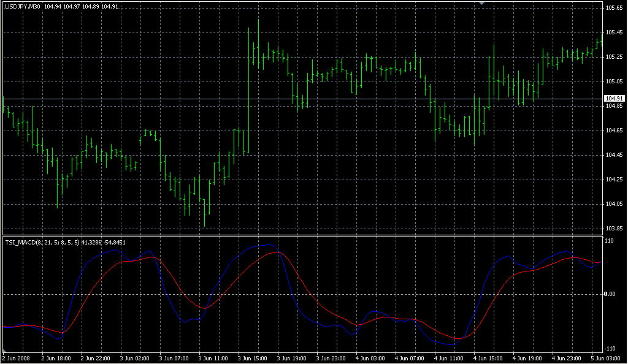
Task: Click the 3 Jun 07:00 time label
Action: (x=175, y=358)
